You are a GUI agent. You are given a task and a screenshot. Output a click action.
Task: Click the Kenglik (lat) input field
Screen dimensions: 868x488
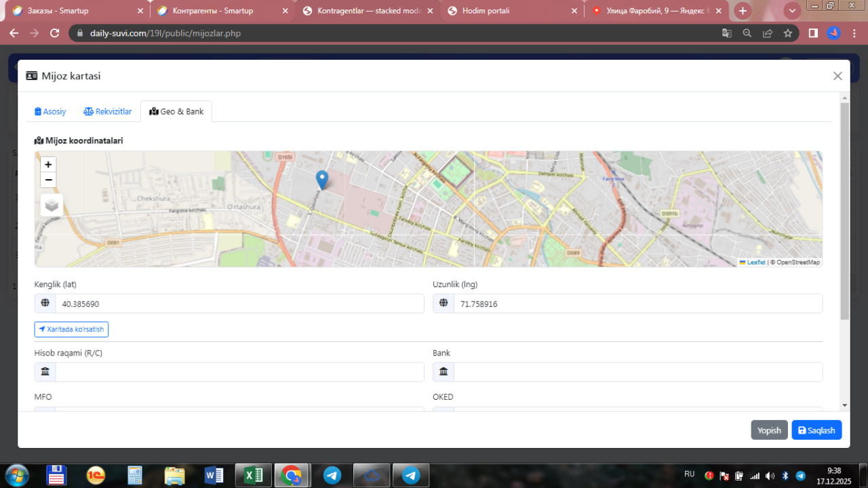239,304
